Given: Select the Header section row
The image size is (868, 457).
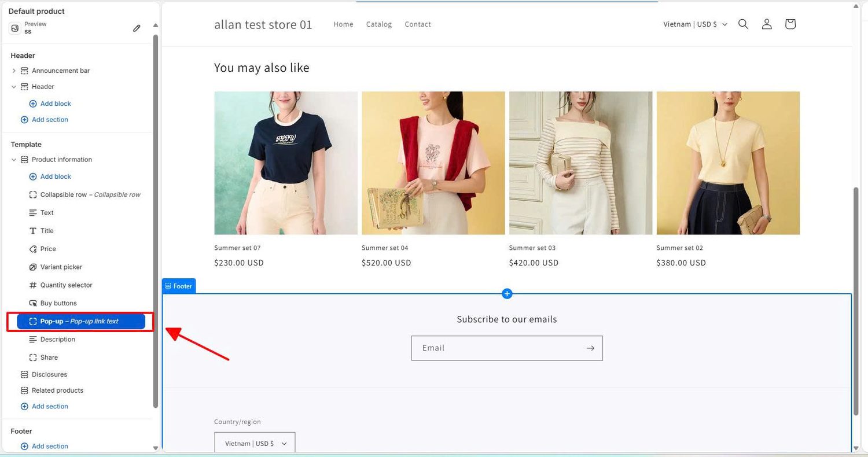Looking at the screenshot, I should pos(43,87).
